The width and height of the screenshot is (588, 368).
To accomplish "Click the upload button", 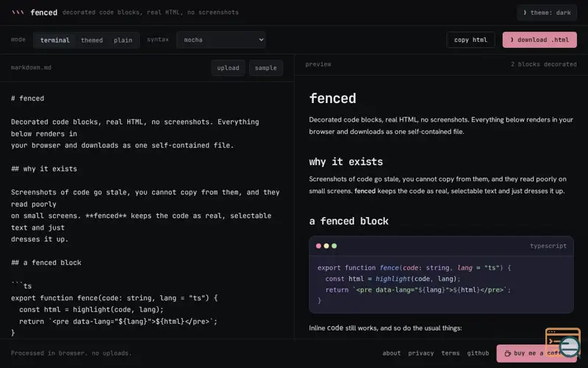I will click(228, 68).
